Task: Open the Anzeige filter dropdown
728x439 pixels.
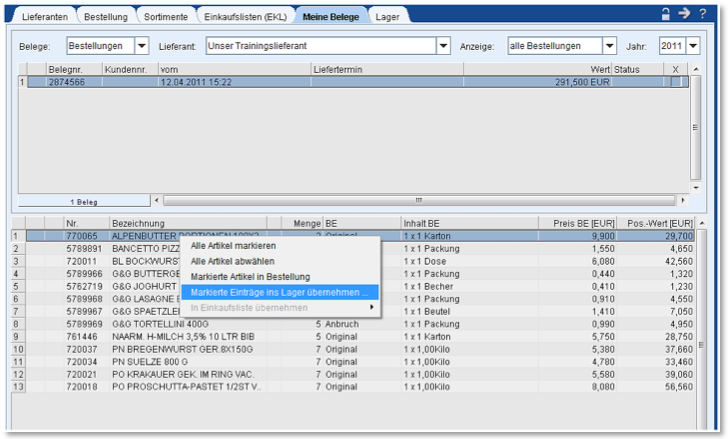Action: point(609,46)
